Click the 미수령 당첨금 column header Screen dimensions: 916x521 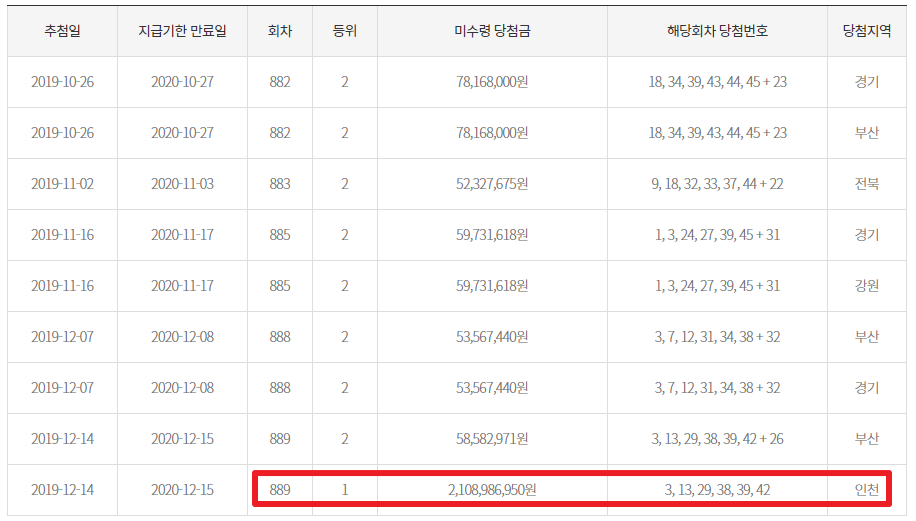coord(492,31)
